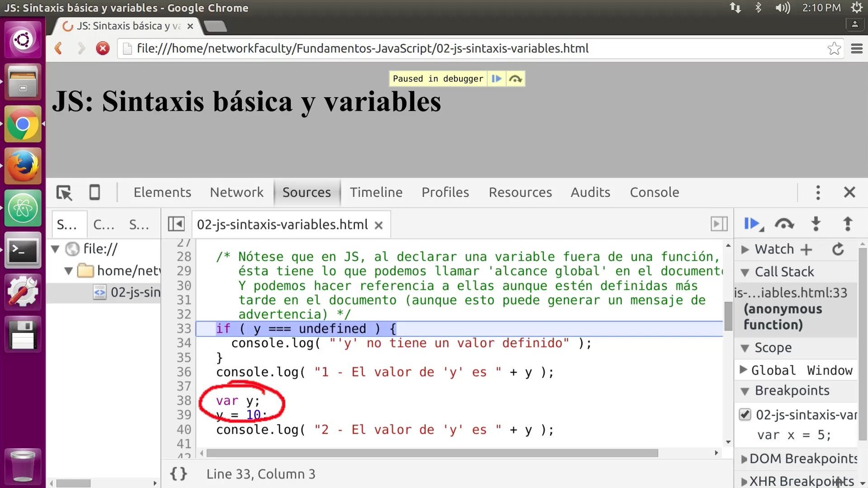The height and width of the screenshot is (488, 868).
Task: Open the Resources tab
Action: [x=520, y=192]
